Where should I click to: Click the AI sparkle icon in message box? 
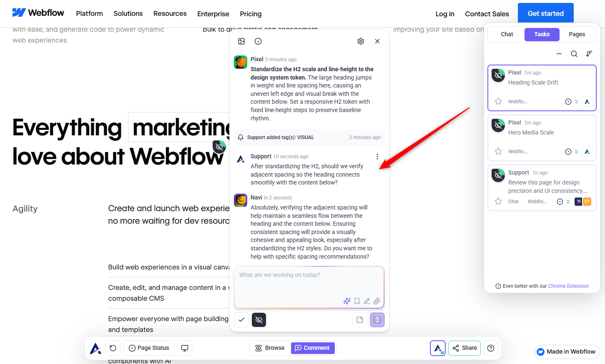347,301
